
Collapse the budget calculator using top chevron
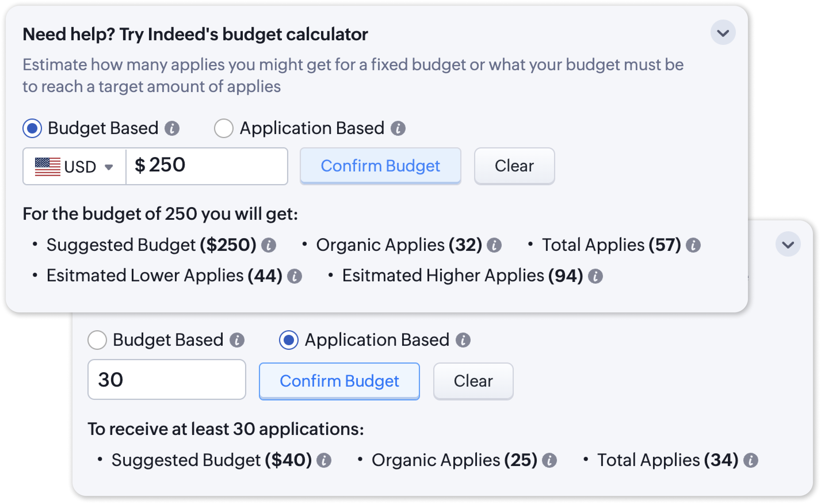point(723,33)
